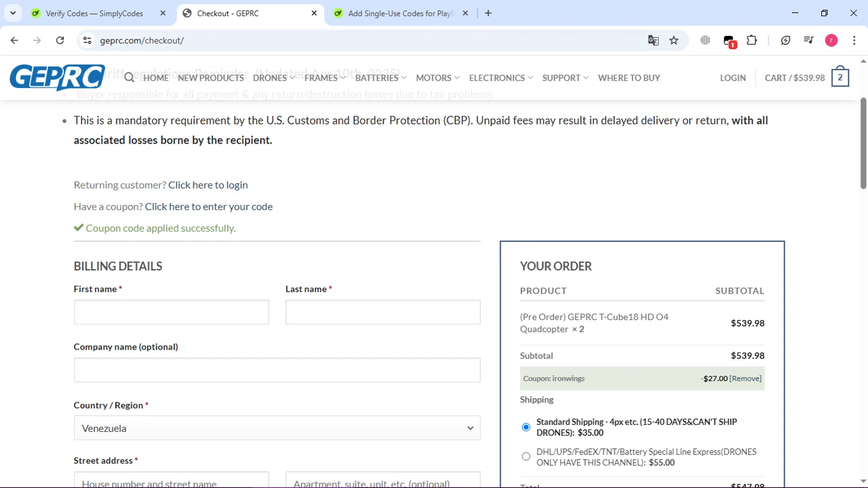
Task: Click the House number street address field
Action: tap(171, 480)
